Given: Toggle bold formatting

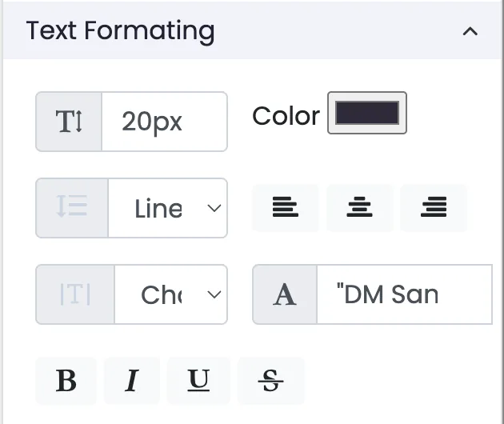Looking at the screenshot, I should coord(66,381).
